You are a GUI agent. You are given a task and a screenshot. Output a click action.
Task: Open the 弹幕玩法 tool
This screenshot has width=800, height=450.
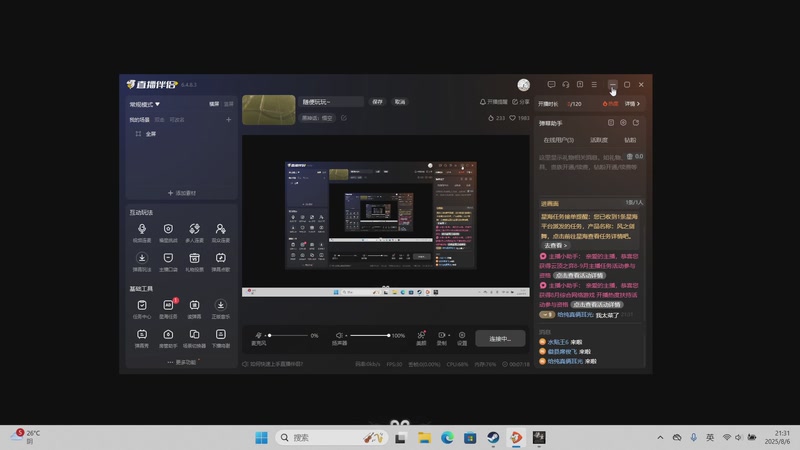(x=142, y=261)
